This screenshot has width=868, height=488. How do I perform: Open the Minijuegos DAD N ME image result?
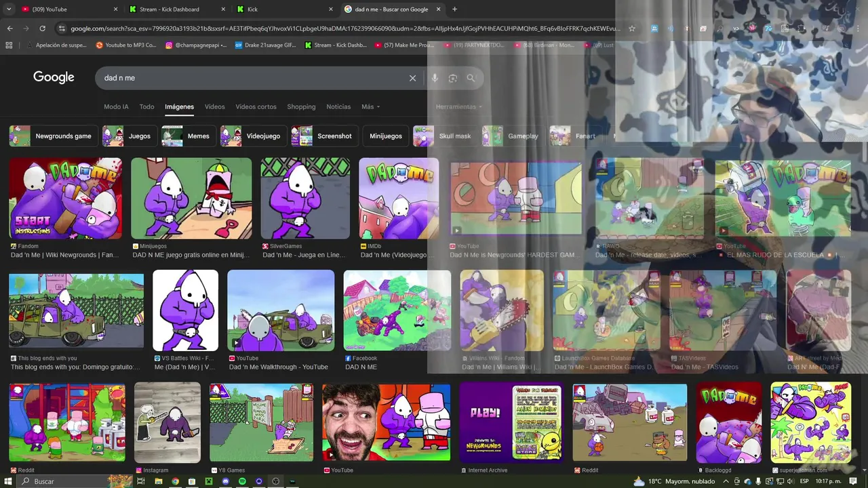coord(191,198)
